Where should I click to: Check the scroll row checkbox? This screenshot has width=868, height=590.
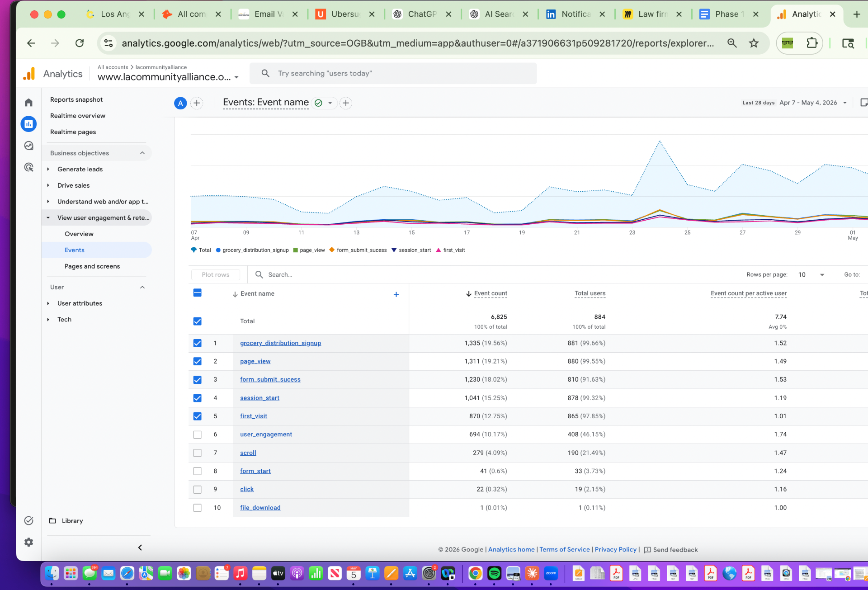click(x=198, y=453)
